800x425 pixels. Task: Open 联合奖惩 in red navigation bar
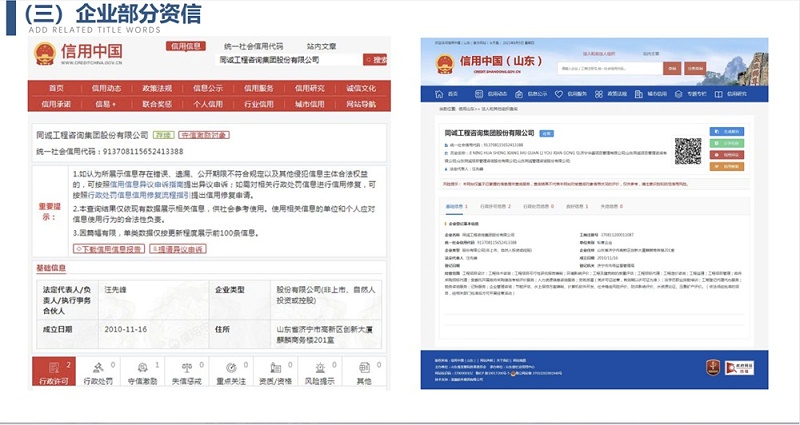click(157, 104)
